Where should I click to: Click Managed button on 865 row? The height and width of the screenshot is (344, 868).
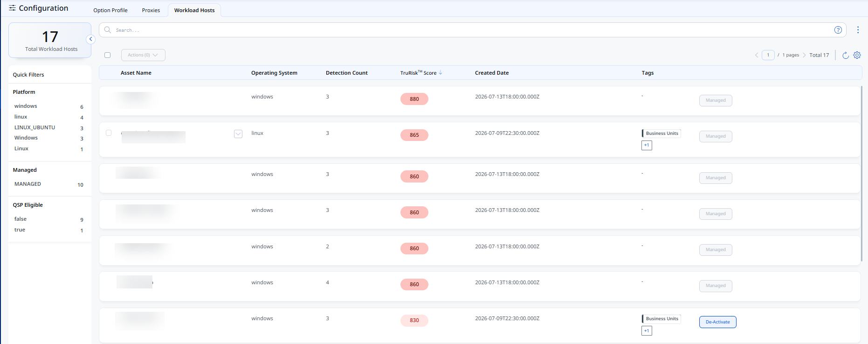pos(716,136)
